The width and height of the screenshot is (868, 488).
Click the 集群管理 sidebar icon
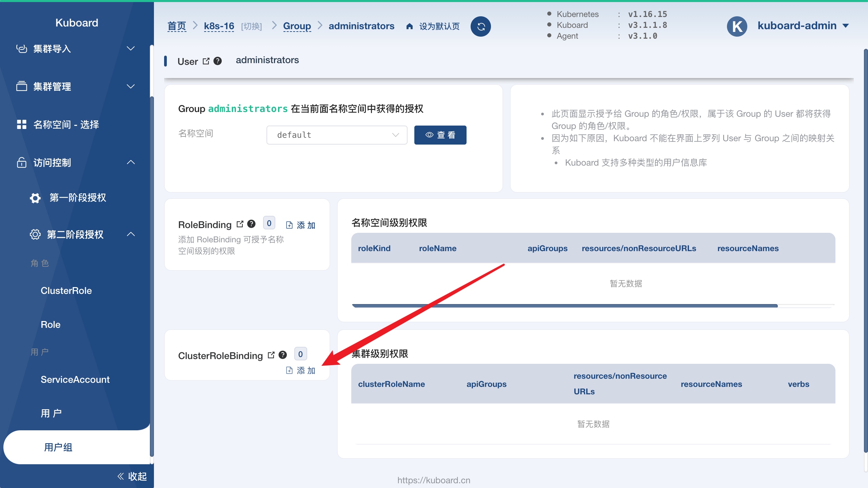(22, 86)
